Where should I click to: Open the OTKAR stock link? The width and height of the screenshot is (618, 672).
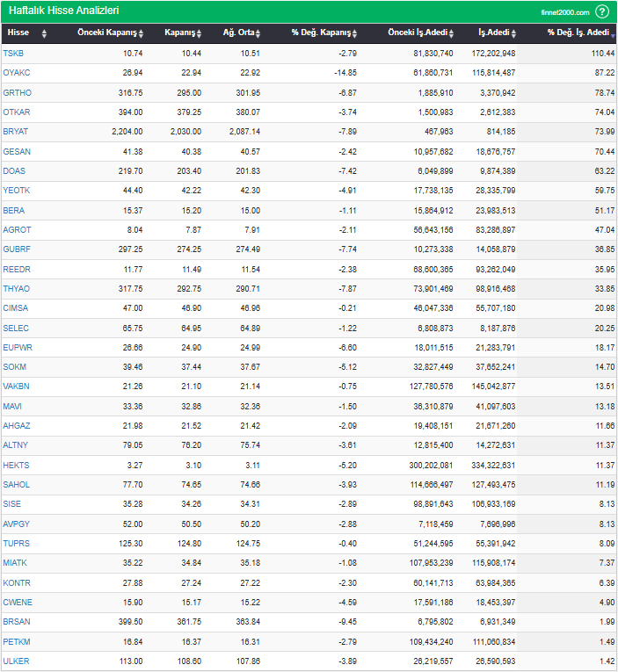tap(17, 112)
